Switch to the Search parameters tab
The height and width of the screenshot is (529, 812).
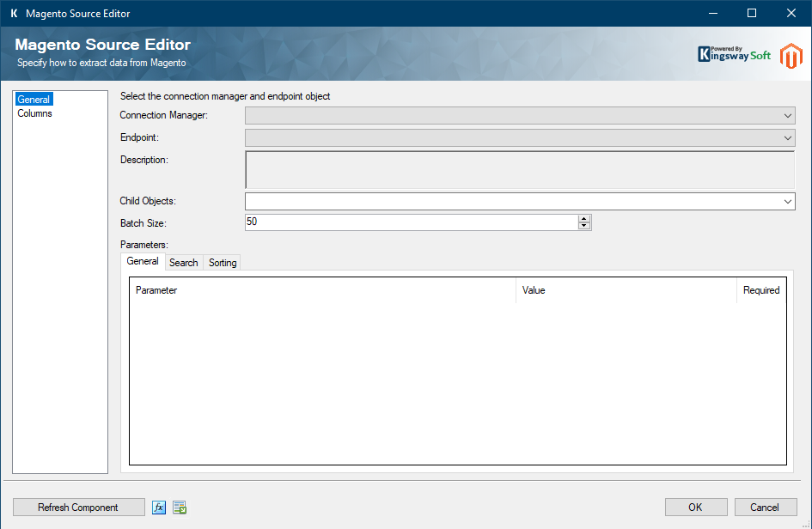183,263
